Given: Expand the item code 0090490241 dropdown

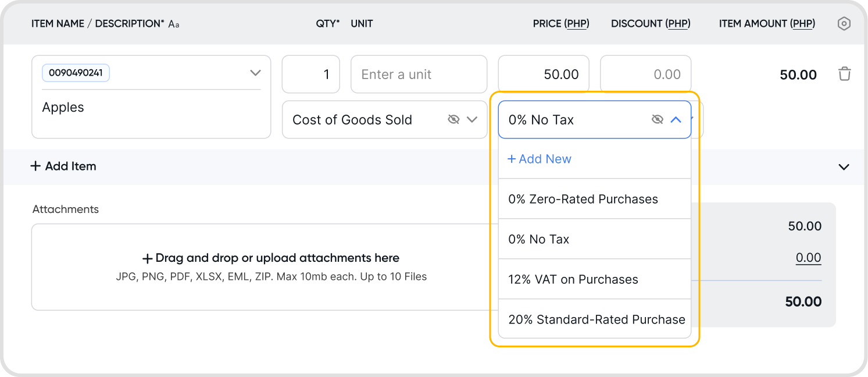Looking at the screenshot, I should pos(255,73).
